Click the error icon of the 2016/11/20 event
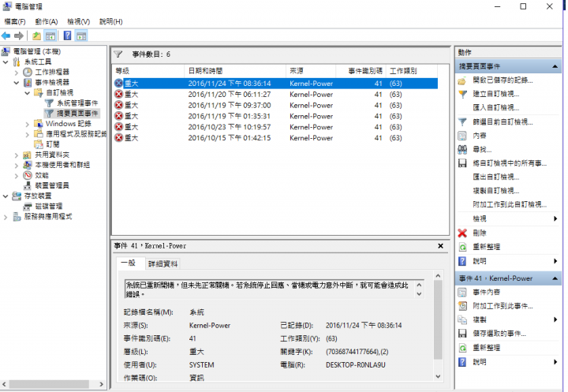Viewport: 568px width, 392px height. [x=118, y=95]
